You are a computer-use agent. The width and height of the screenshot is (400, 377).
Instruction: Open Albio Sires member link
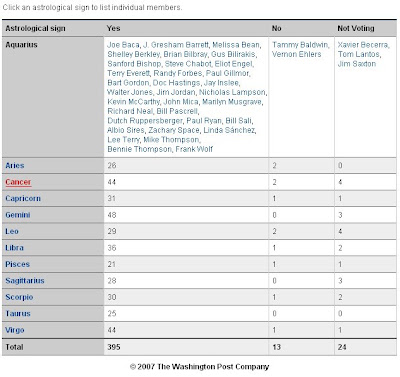(126, 130)
